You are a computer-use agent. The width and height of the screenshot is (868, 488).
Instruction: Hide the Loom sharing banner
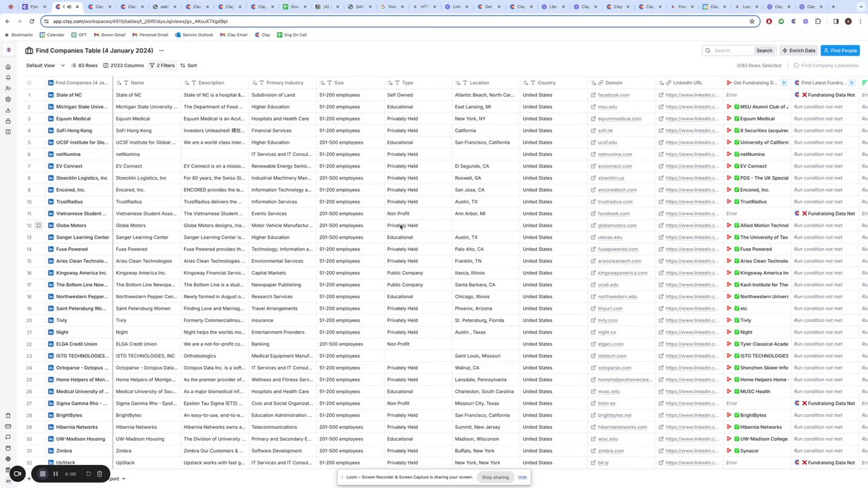click(522, 477)
